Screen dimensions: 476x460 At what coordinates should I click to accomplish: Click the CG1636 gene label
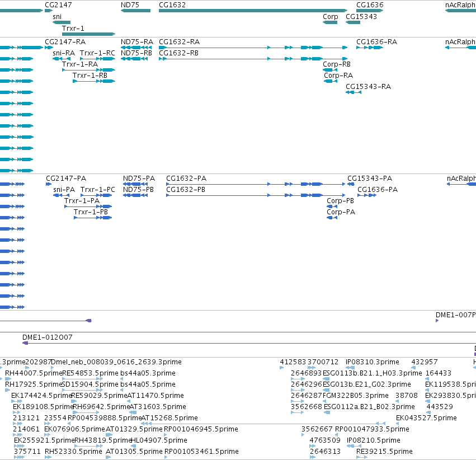coord(370,5)
